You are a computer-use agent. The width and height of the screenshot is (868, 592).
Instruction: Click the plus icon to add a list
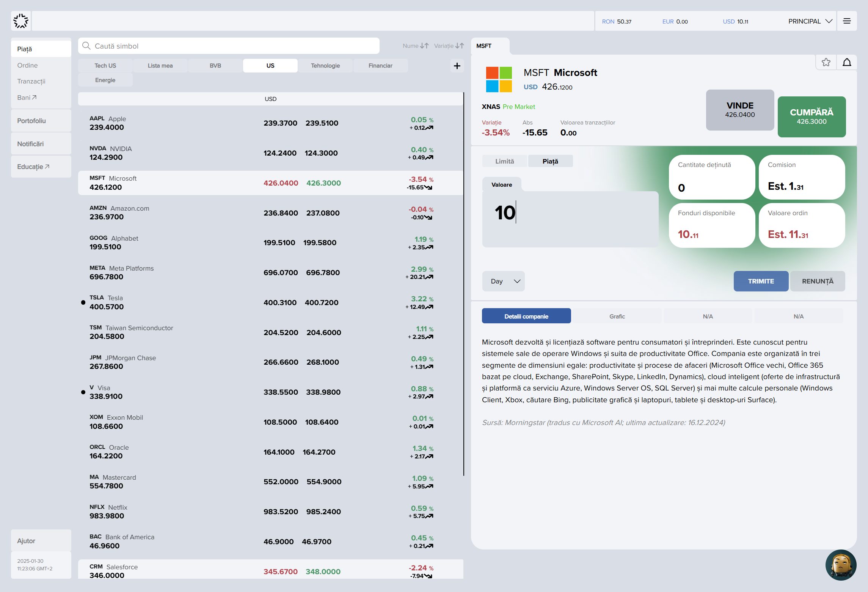click(x=457, y=66)
